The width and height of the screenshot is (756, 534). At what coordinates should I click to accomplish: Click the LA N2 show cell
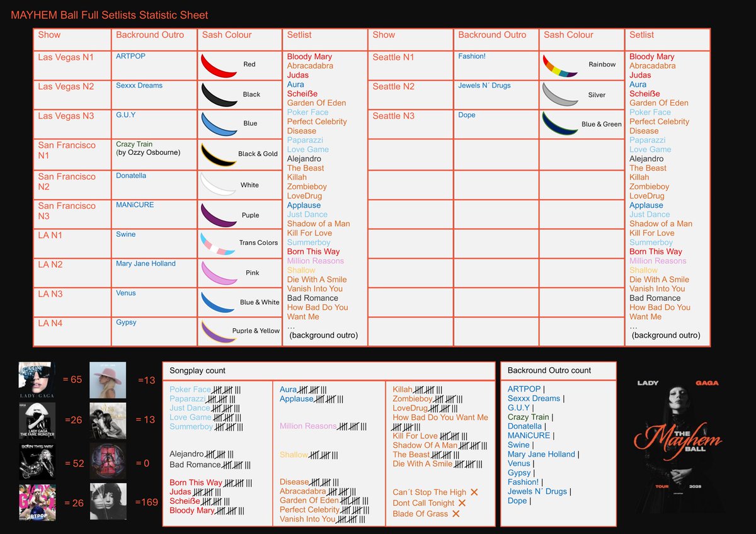pos(72,273)
